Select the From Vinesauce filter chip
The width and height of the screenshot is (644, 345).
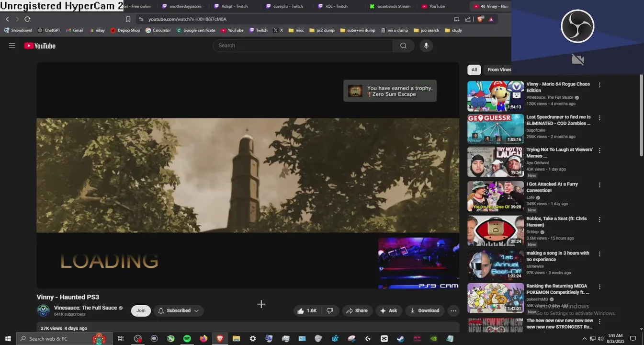click(498, 69)
